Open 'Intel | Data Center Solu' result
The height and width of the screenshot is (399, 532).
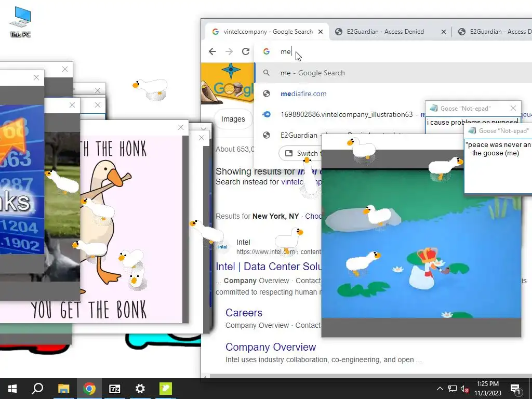269,267
